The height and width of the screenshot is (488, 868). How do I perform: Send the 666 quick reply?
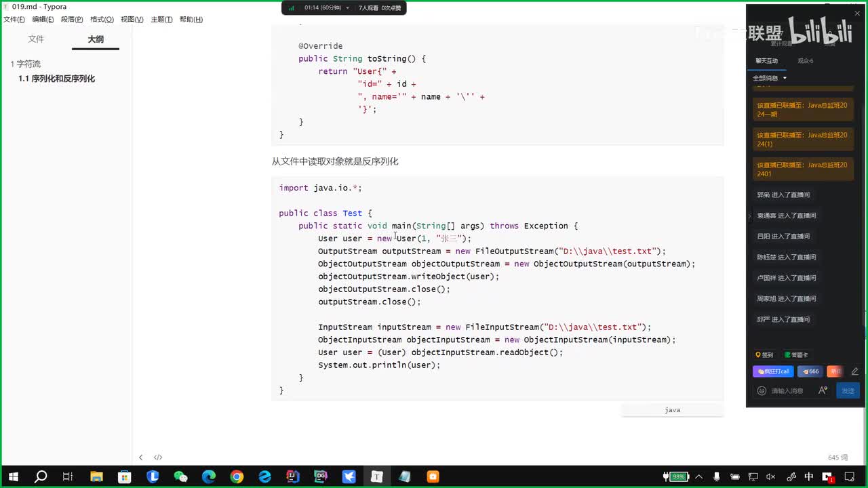click(810, 371)
